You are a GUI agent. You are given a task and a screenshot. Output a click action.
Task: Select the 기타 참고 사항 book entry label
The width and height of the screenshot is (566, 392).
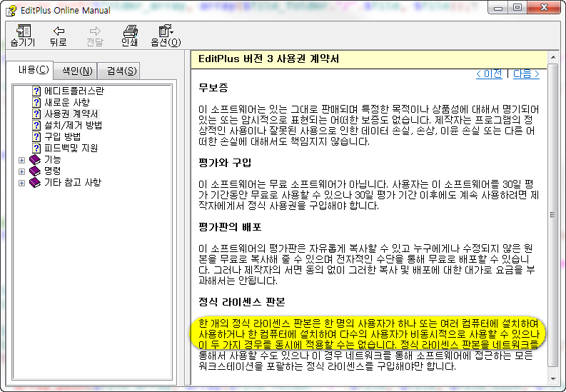click(x=73, y=183)
